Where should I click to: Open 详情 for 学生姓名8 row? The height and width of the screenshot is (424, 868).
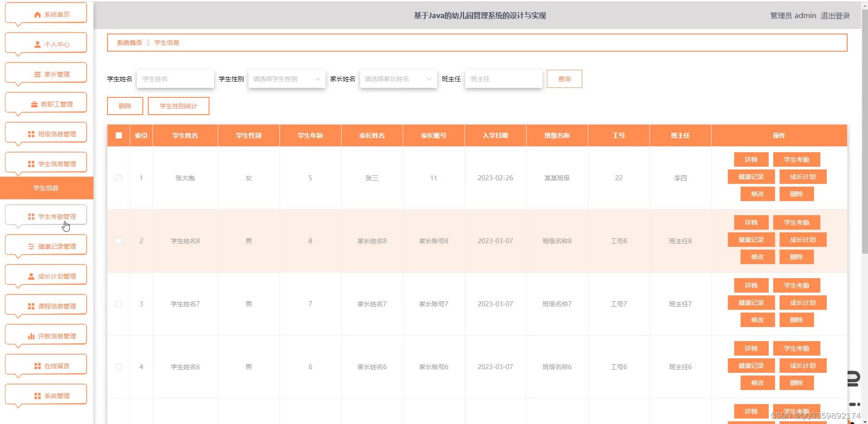[751, 222]
